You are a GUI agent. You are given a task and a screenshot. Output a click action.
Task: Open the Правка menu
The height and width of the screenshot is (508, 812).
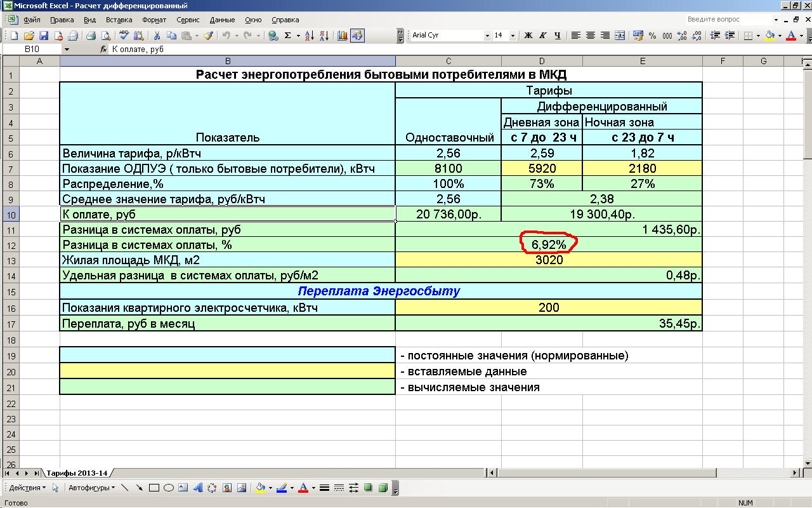62,20
